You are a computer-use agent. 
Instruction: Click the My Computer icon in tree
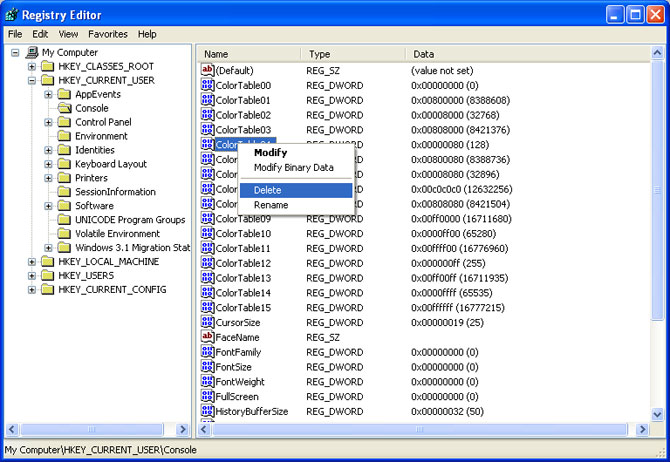tap(32, 52)
